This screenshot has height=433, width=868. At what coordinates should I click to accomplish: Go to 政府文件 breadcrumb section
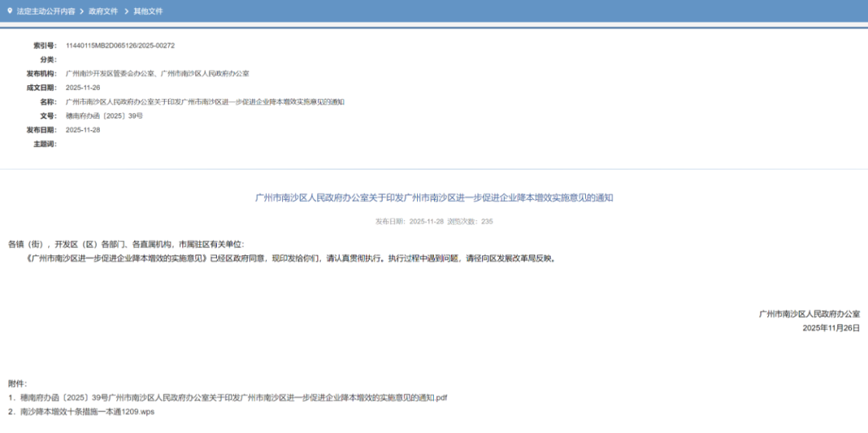pos(103,11)
